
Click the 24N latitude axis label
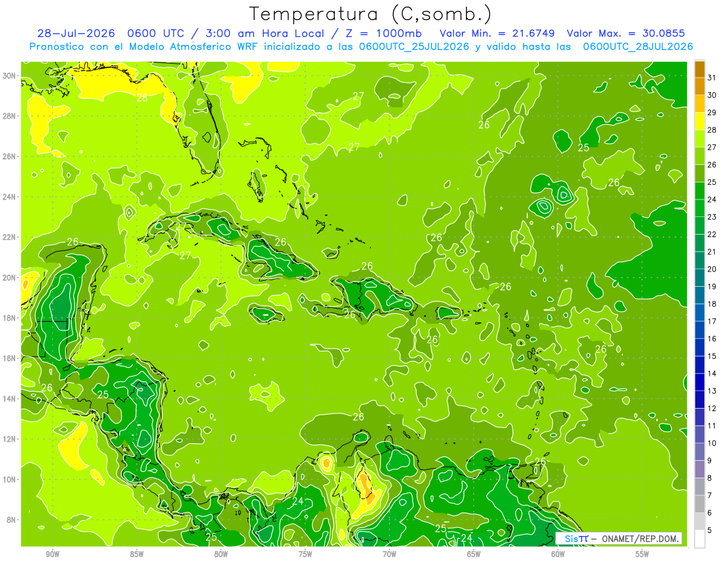[10, 196]
